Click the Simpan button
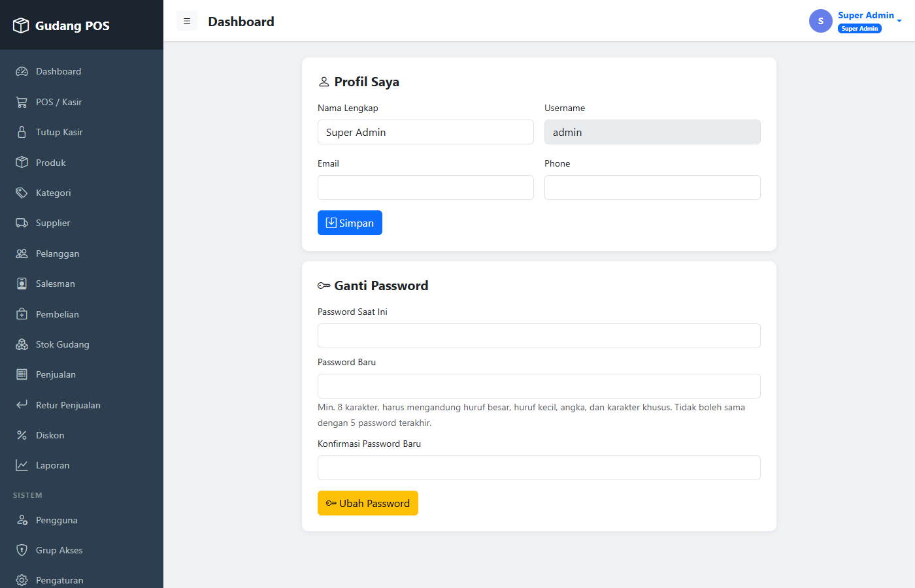Viewport: 915px width, 588px height. pos(350,223)
